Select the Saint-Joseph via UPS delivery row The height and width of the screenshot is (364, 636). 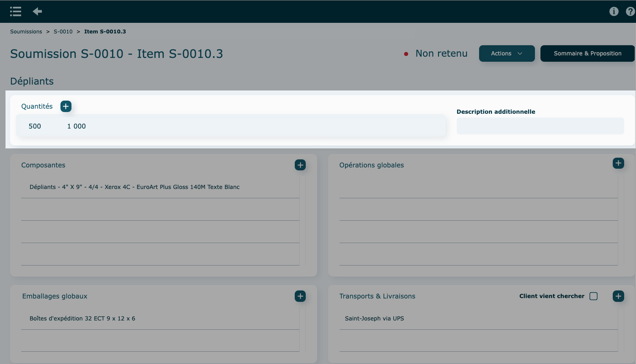click(x=374, y=319)
